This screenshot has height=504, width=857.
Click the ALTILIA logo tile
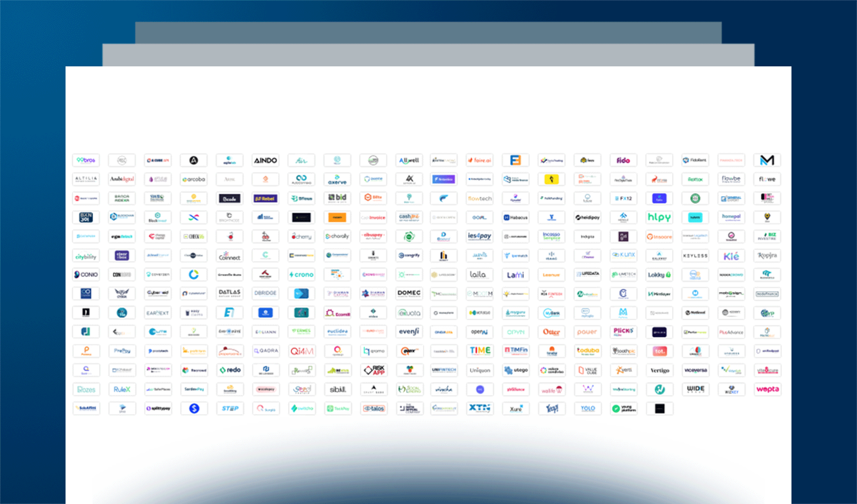pyautogui.click(x=86, y=179)
